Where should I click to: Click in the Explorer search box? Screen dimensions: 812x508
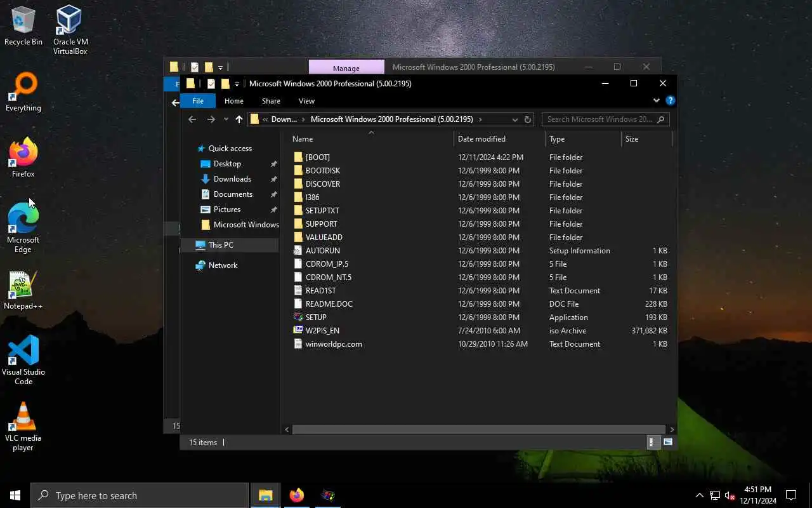599,119
